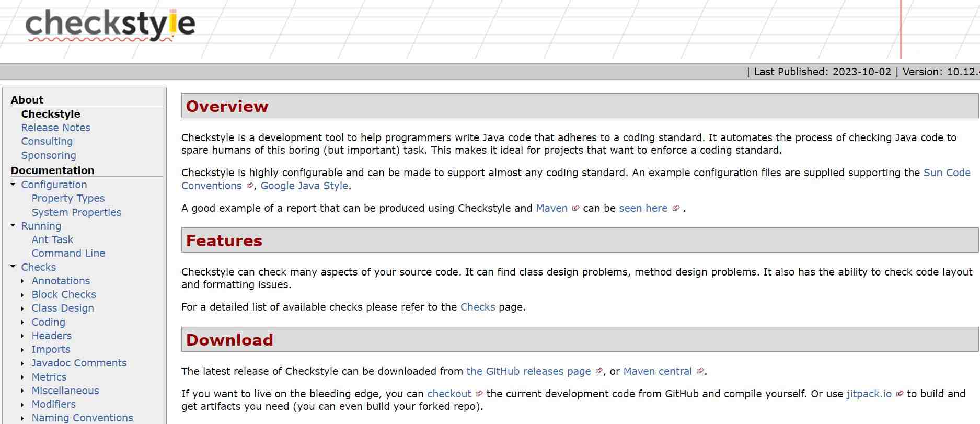This screenshot has width=980, height=424.
Task: Expand the Modifiers submenu arrow
Action: (x=22, y=405)
